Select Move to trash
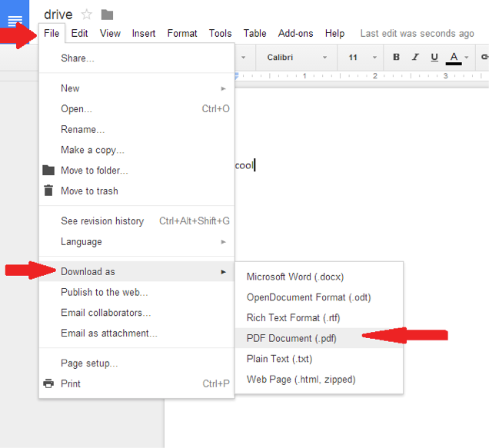The width and height of the screenshot is (489, 448). point(137,191)
